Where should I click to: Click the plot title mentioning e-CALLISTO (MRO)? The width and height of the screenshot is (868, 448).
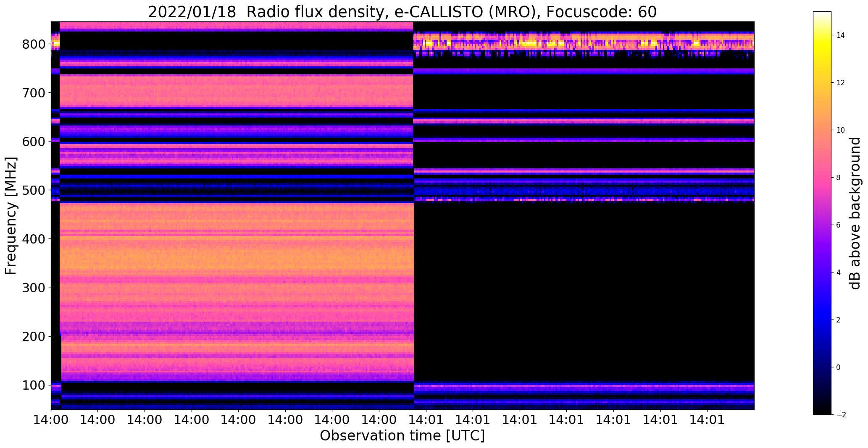[402, 12]
